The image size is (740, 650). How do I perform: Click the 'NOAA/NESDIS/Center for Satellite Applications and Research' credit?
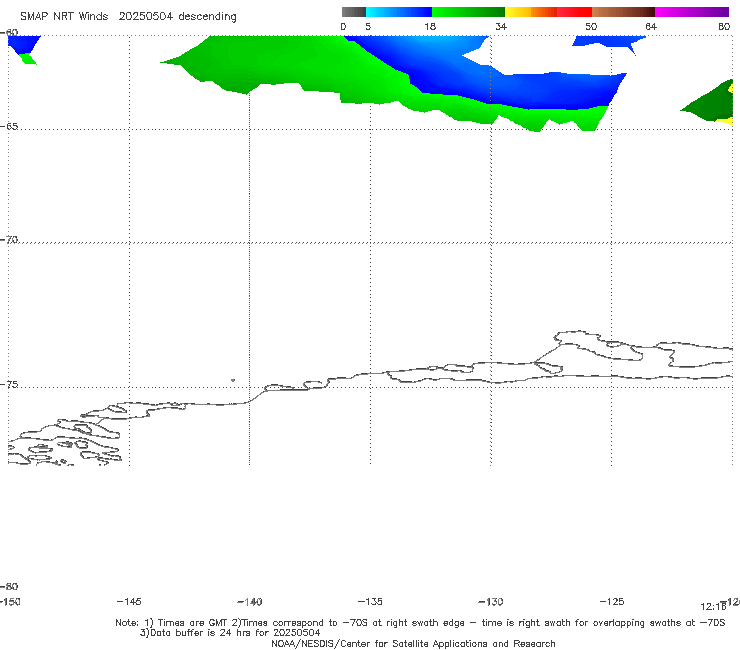point(413,643)
